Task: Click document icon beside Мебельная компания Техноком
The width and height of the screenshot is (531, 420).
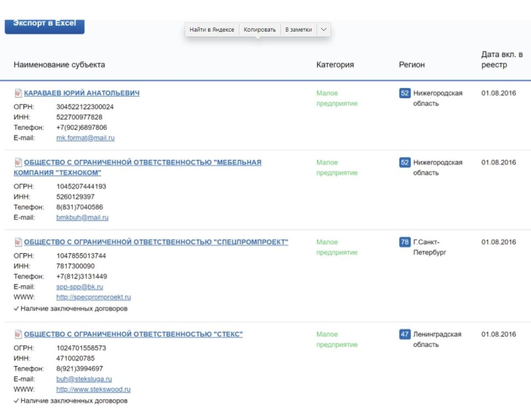Action: point(18,162)
